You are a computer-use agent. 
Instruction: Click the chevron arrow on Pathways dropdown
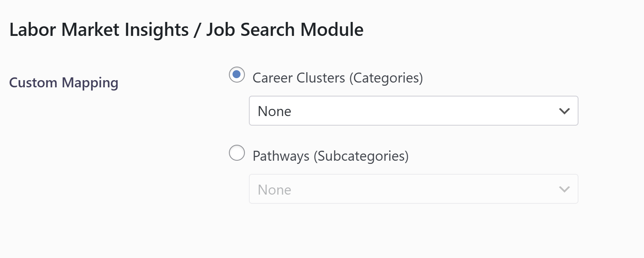(564, 189)
